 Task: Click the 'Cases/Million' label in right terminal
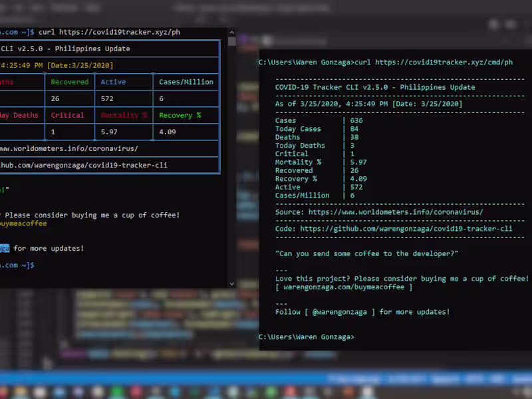[x=302, y=196]
